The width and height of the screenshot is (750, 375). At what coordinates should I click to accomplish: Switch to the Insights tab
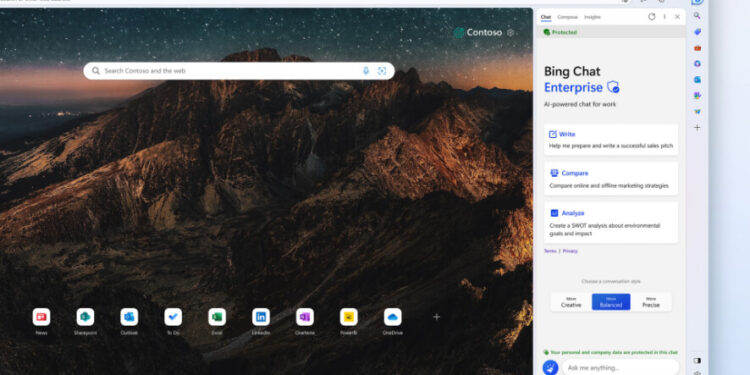(592, 17)
